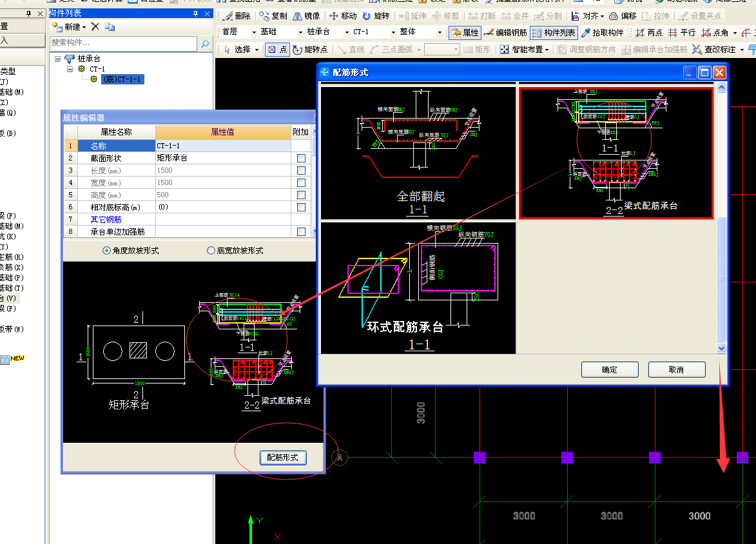Image resolution: width=756 pixels, height=544 pixels.
Task: Check the 附加 box for 高度(mm)
Action: pyautogui.click(x=302, y=195)
